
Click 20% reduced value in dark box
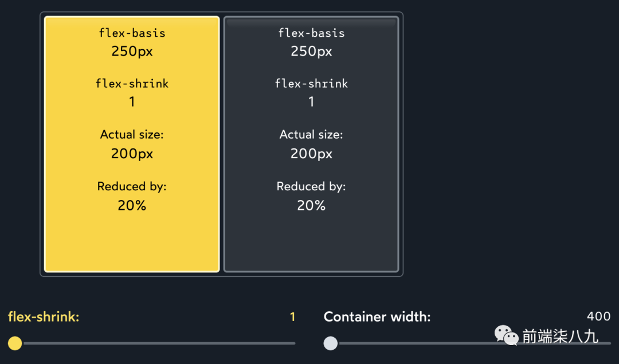[x=311, y=205]
